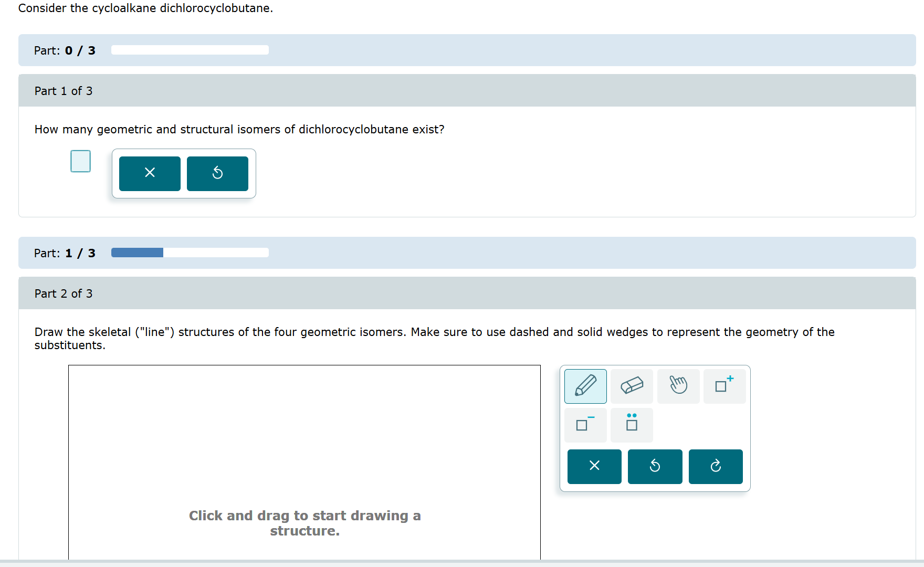Viewport: 924px width, 567px height.
Task: Click the reset arrow button in Part 1
Action: coord(217,173)
